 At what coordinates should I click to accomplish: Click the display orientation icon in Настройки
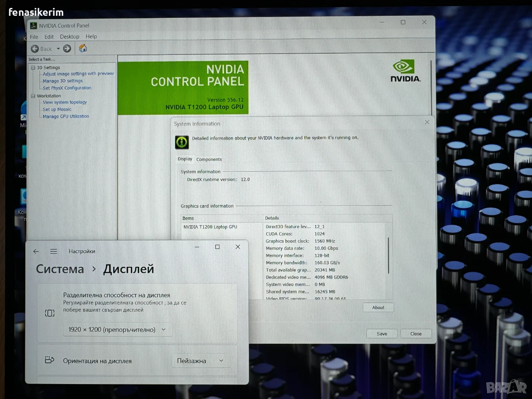tap(49, 360)
